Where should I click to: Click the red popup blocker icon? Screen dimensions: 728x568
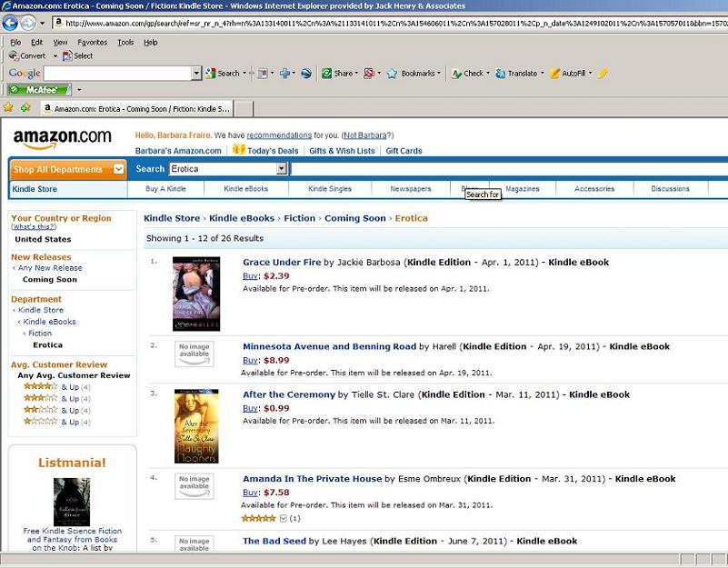pos(369,74)
